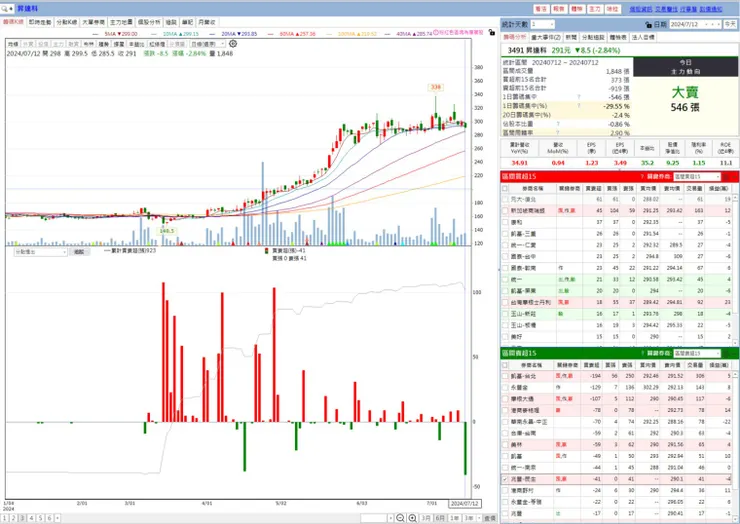
Task: Click the empty input field near the zoom icons
Action: [374, 518]
